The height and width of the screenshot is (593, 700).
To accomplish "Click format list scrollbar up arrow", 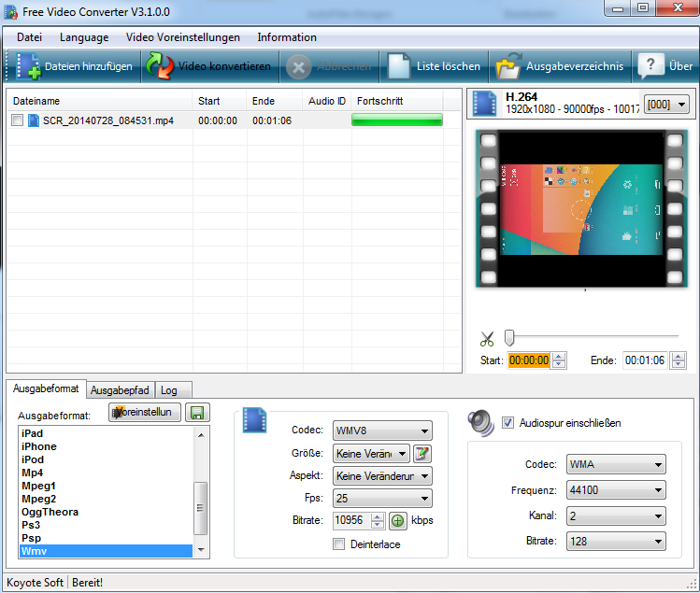I will pyautogui.click(x=201, y=434).
